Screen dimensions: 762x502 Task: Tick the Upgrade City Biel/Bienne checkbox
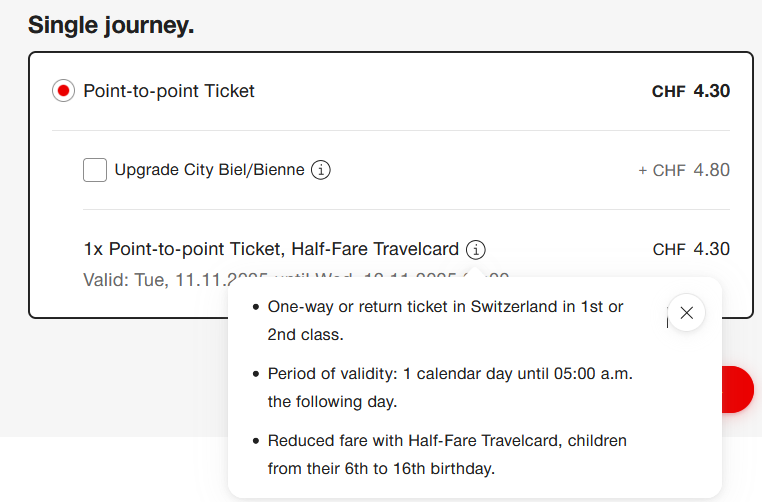(95, 170)
